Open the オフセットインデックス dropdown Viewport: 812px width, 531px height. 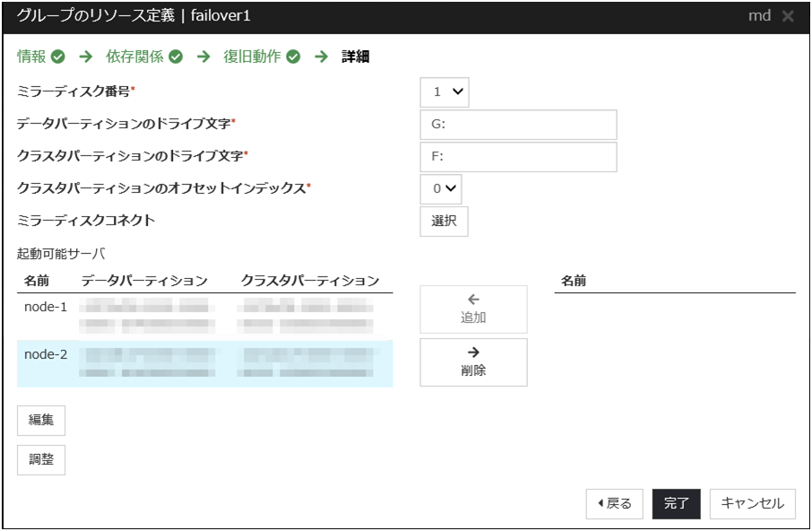point(441,188)
